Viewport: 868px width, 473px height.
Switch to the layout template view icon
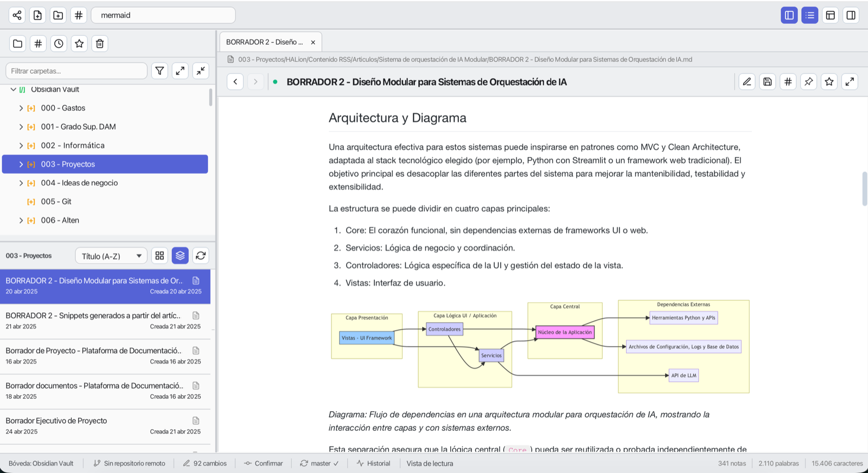[x=831, y=15]
